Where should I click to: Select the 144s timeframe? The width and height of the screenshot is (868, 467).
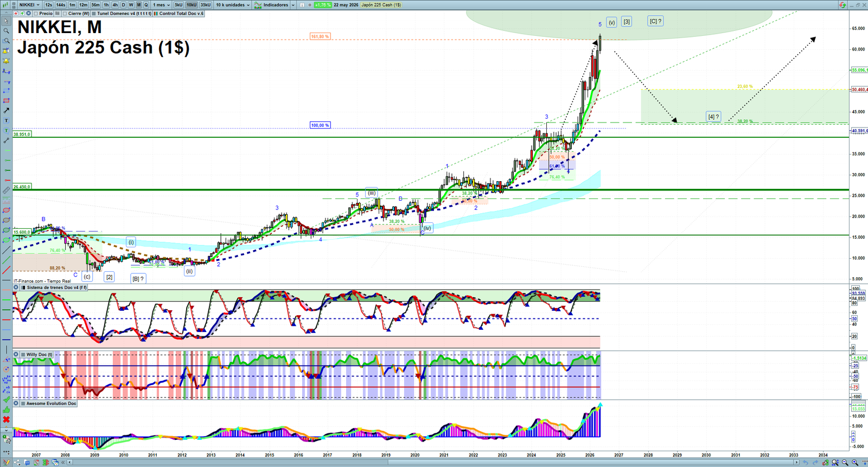coord(61,5)
